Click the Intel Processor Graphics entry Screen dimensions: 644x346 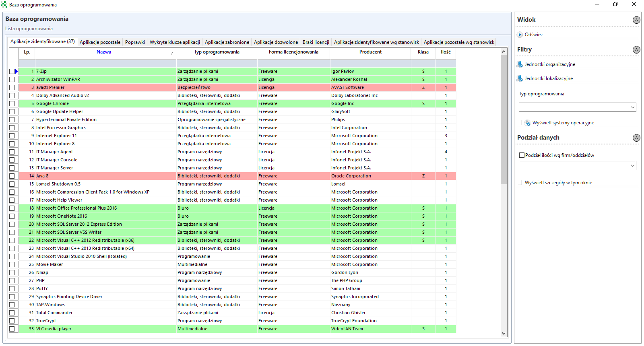click(x=61, y=128)
